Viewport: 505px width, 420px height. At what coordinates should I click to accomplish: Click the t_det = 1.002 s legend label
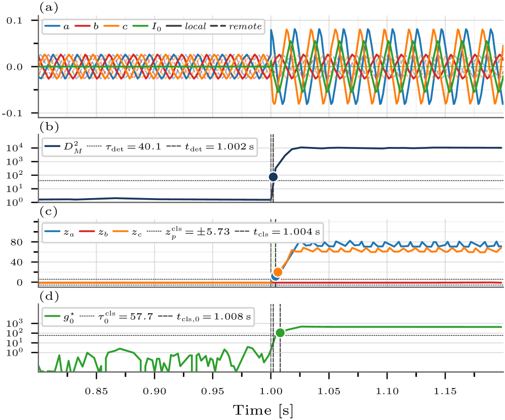224,147
